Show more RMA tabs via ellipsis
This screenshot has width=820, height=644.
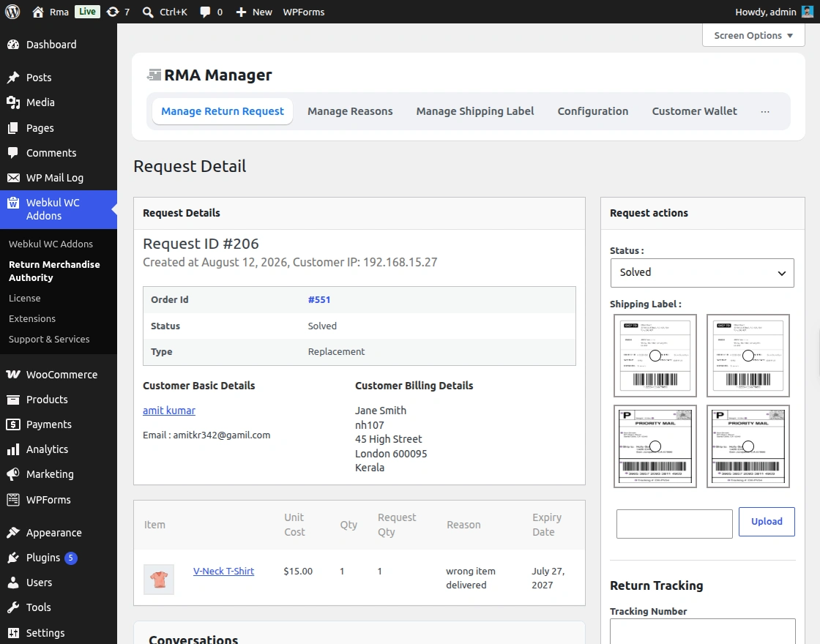coord(765,111)
